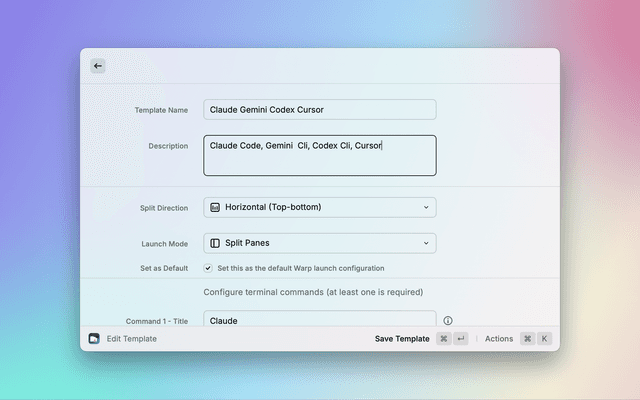Image resolution: width=640 pixels, height=400 pixels.
Task: Focus the Command 1 Title field containing Claude
Action: (x=320, y=320)
